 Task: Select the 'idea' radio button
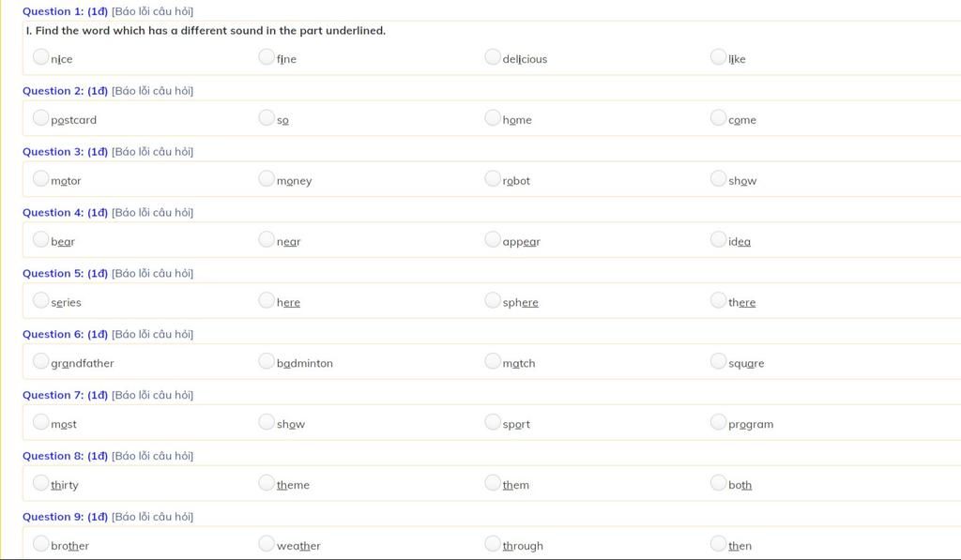[718, 240]
